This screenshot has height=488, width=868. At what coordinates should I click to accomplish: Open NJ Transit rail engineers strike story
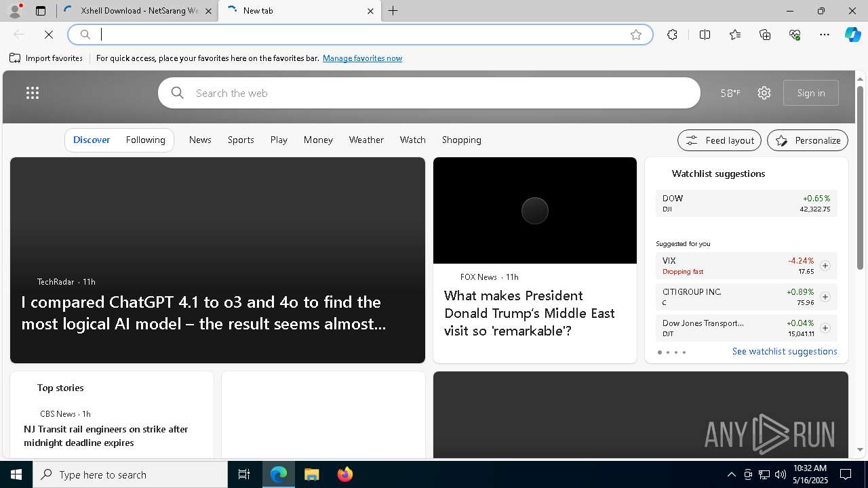(106, 436)
